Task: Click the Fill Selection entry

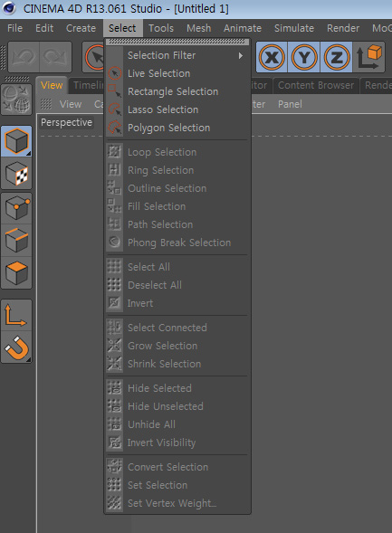Action: click(x=177, y=206)
